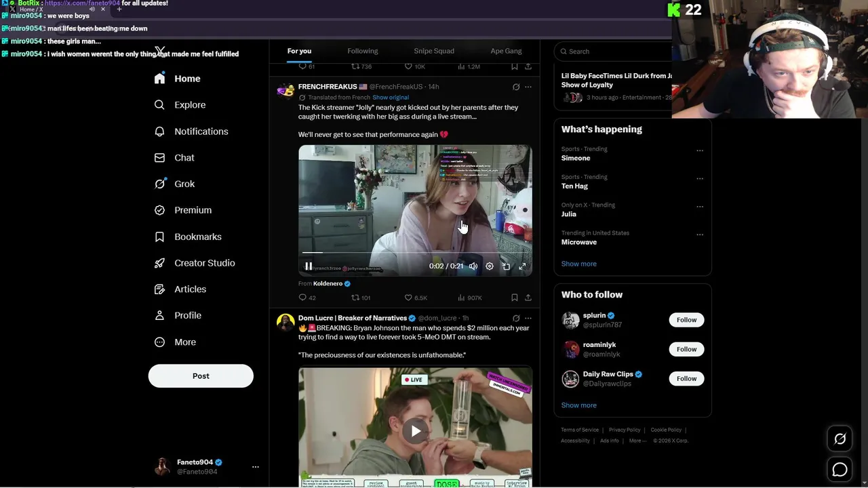Image resolution: width=868 pixels, height=488 pixels.
Task: Open the Explore page icon
Action: pos(159,105)
